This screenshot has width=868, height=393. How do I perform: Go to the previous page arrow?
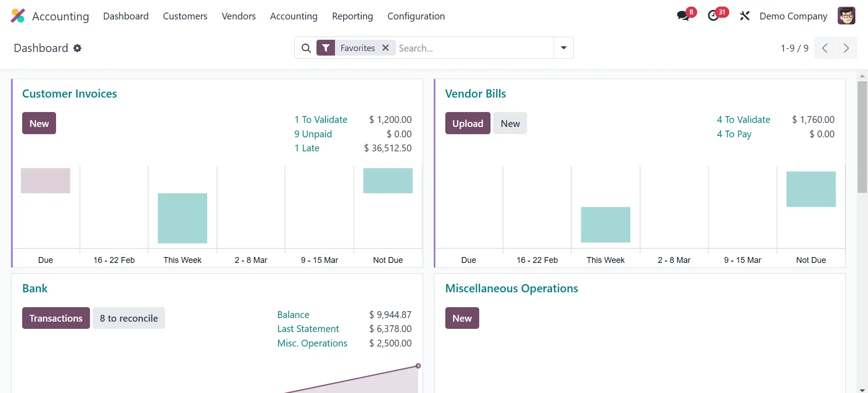(825, 48)
